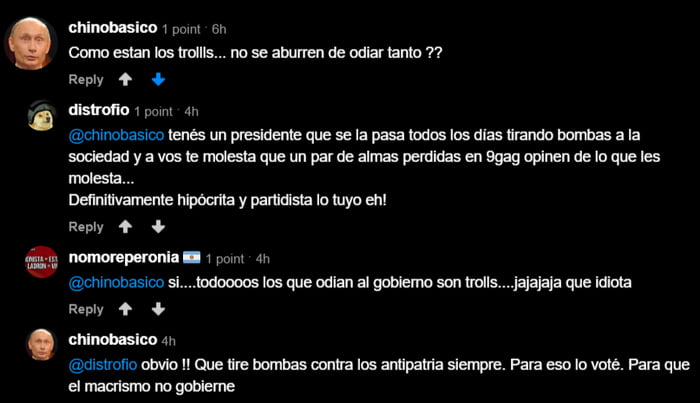The width and height of the screenshot is (700, 403).
Task: Follow the @distrofio mention in last comment
Action: [103, 365]
